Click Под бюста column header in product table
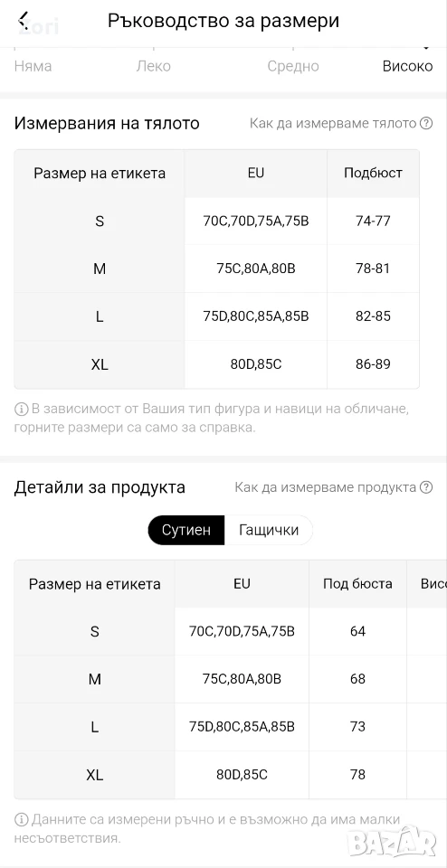447x868 pixels. point(357,583)
